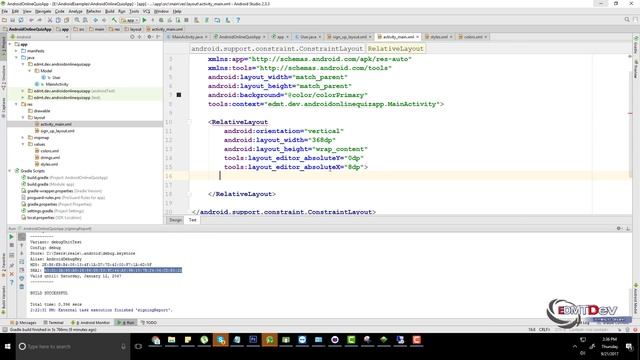
Task: Click the Photoshop icon on the taskbar
Action: [253, 340]
